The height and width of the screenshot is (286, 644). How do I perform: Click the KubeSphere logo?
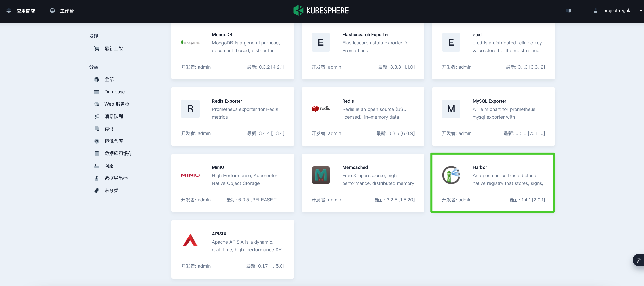coord(321,10)
